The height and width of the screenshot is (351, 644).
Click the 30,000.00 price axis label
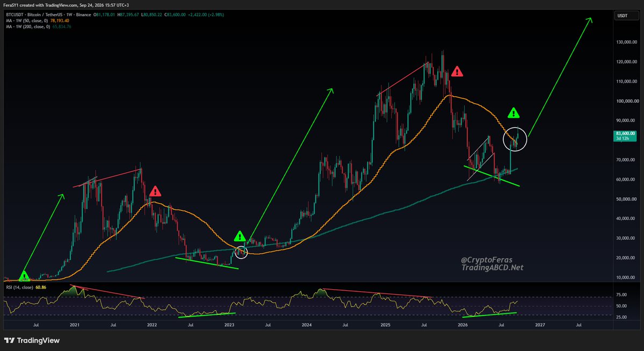[627, 238]
